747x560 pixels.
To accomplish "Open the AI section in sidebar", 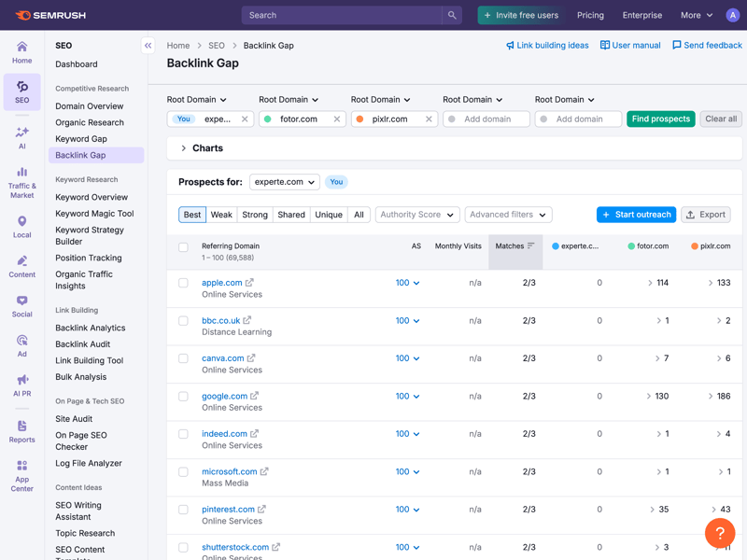I will pyautogui.click(x=21, y=137).
